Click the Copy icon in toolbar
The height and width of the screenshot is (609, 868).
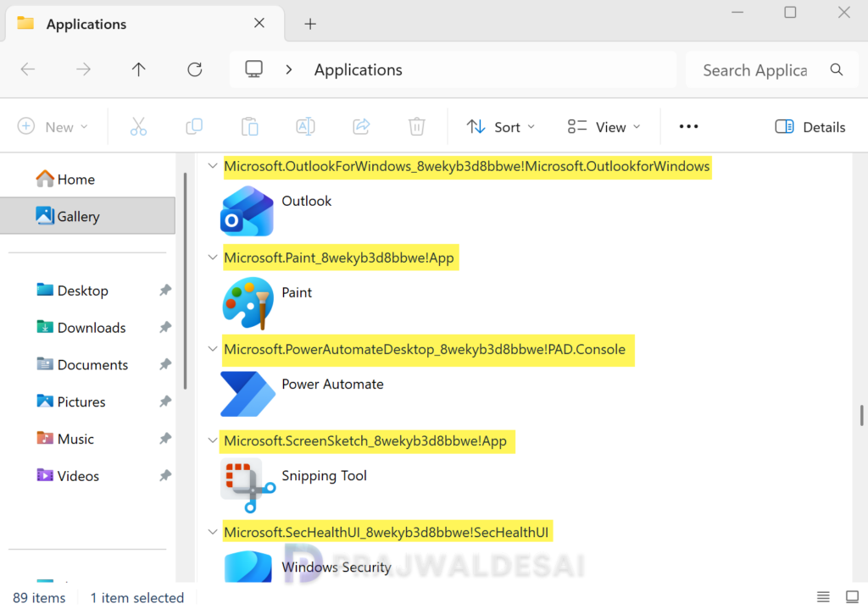click(x=194, y=127)
